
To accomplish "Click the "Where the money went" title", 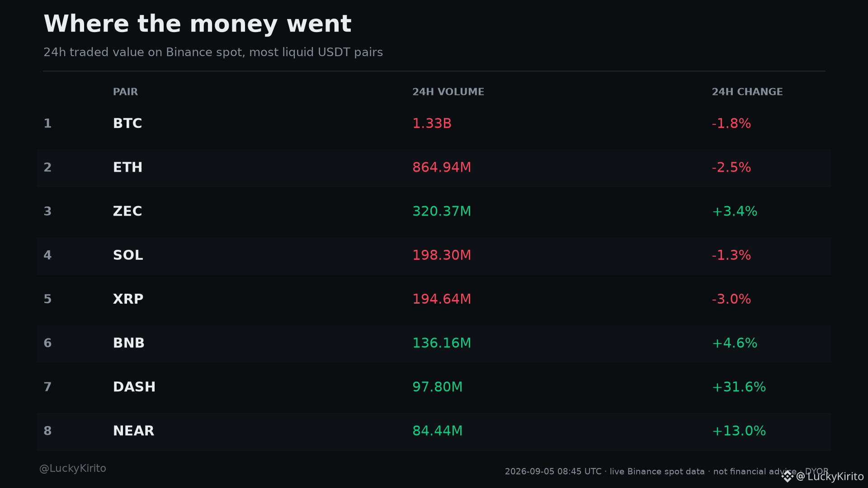I will [x=198, y=23].
